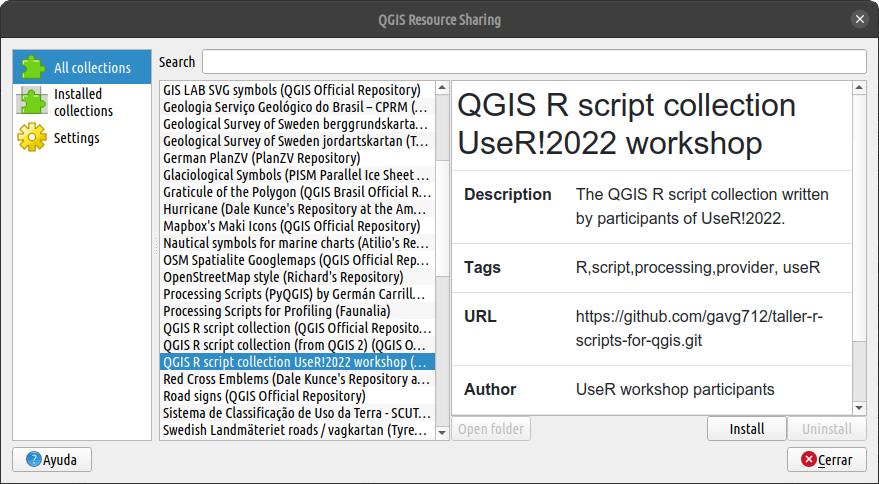Switch to the Installed collections tab
Screen dimensions: 879x484
(x=77, y=102)
